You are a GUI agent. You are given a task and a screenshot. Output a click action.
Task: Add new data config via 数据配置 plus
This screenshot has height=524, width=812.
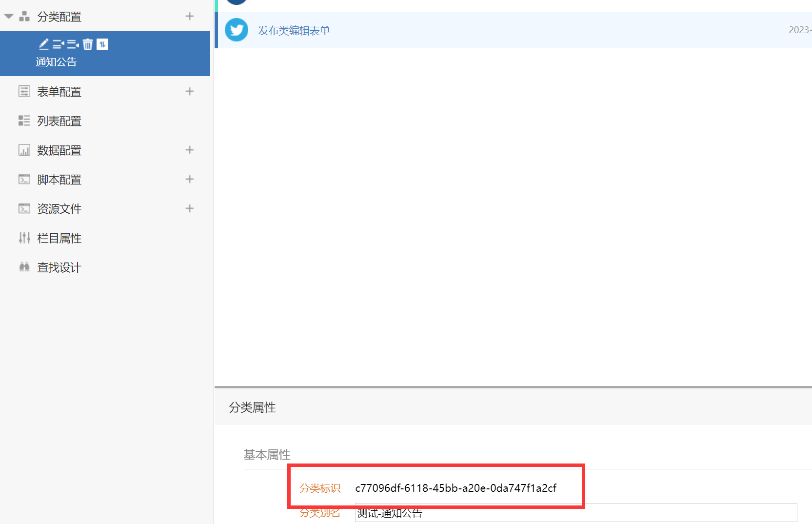(190, 150)
